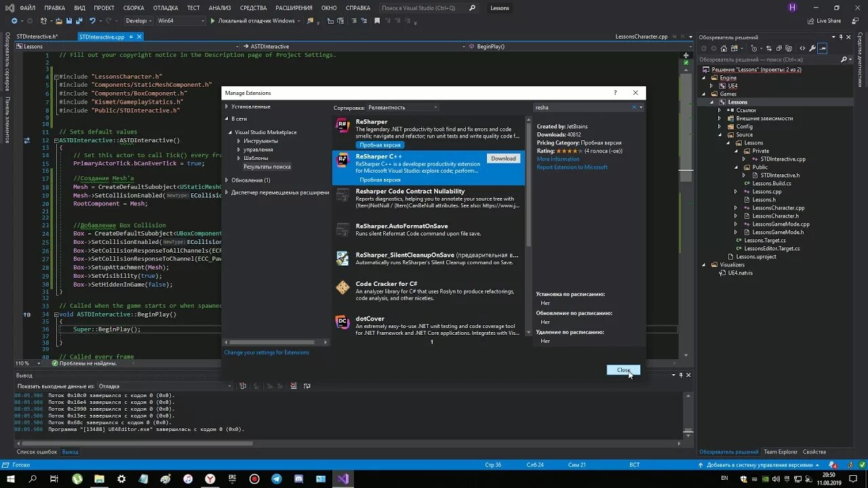The image size is (868, 488).
Task: Click the Home icon in Solution Explorer
Action: pos(724,48)
